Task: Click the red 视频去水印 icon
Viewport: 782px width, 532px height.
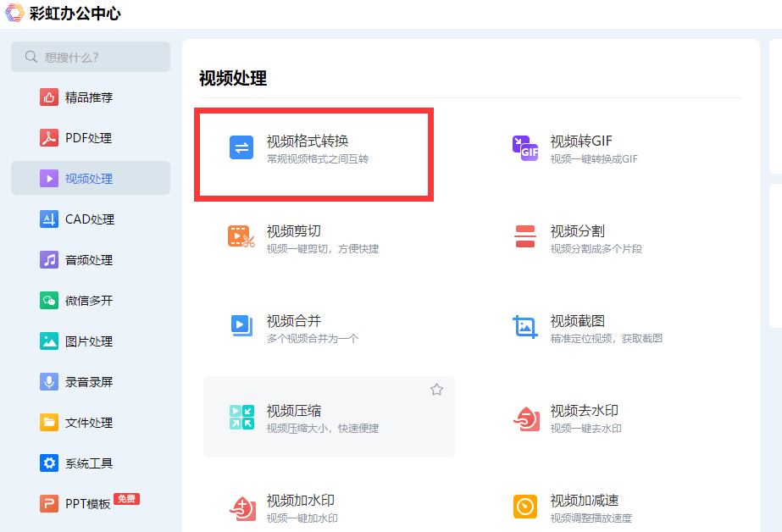Action: pos(526,418)
